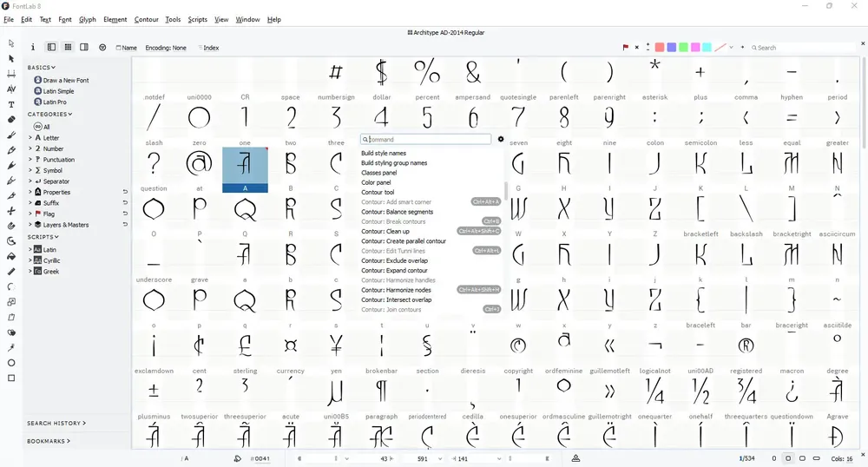868x467 pixels.
Task: Select the green color flag swatch
Action: point(684,48)
